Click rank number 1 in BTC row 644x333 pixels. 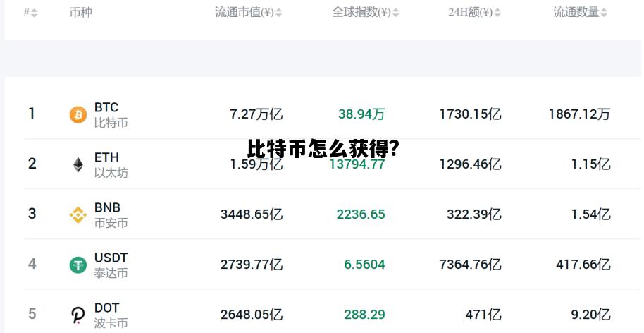click(x=32, y=114)
